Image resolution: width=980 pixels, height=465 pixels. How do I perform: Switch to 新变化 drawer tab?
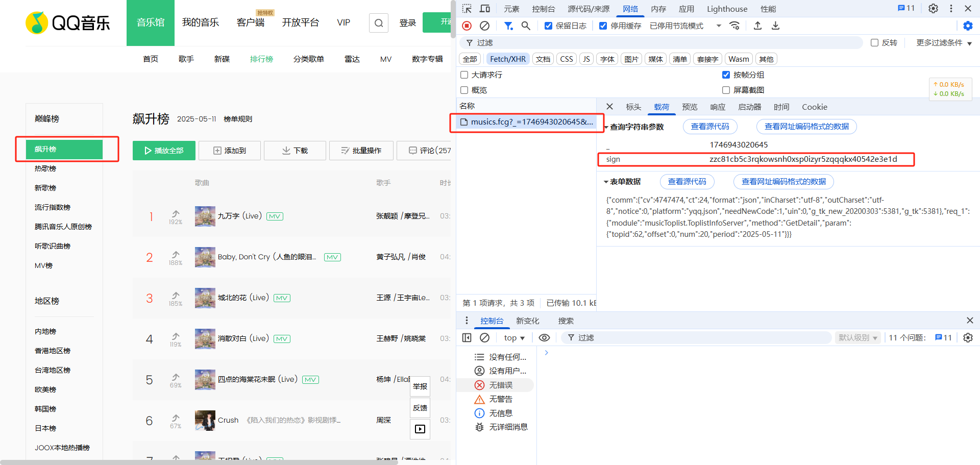coord(527,321)
